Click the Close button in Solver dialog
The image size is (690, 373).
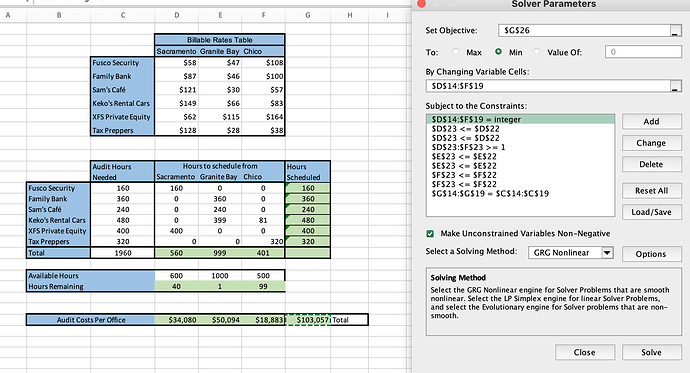584,352
